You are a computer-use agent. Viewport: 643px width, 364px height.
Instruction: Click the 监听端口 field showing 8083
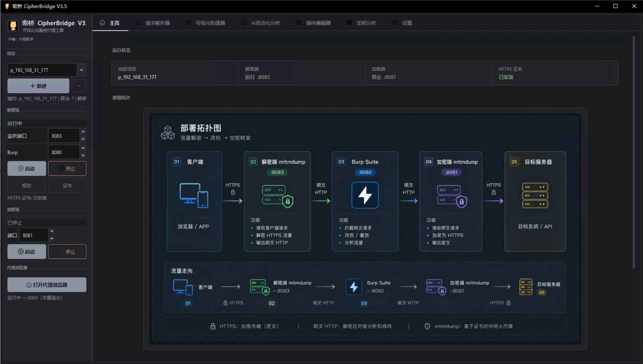(64, 136)
